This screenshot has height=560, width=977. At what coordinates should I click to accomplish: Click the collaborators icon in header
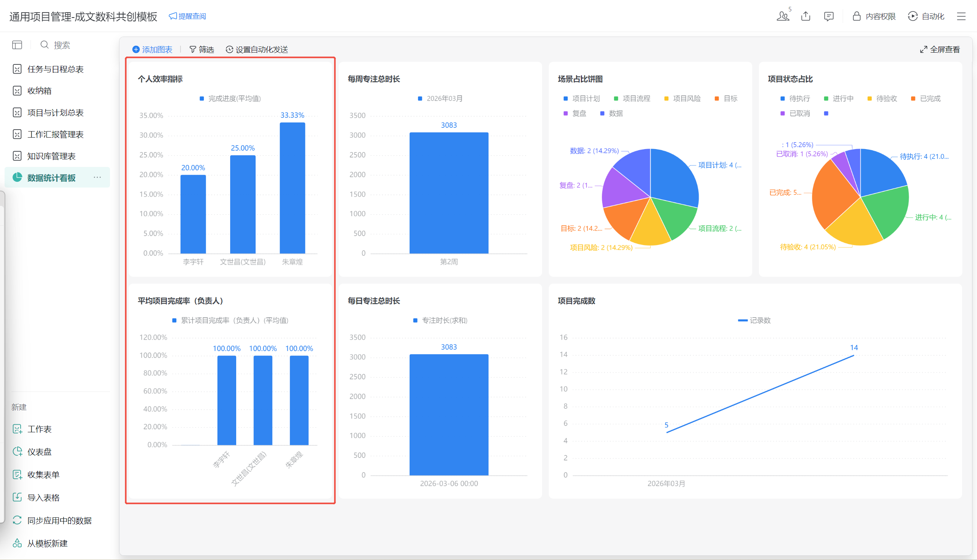point(782,16)
